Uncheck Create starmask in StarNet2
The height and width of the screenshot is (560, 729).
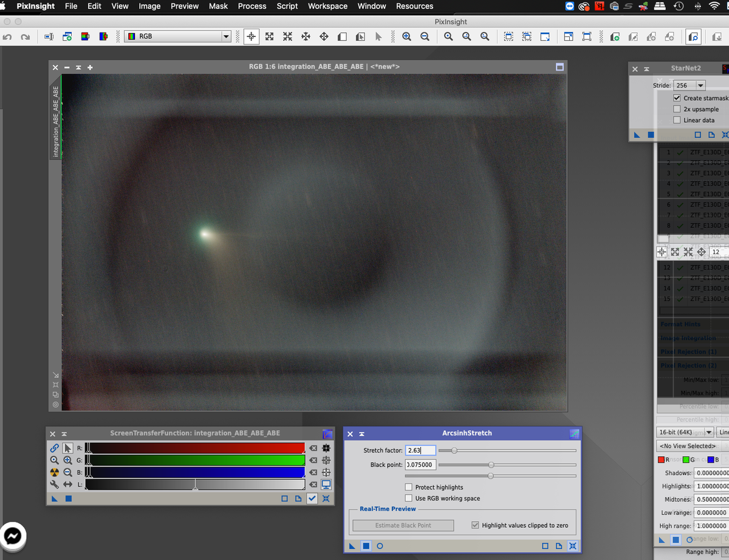click(677, 98)
